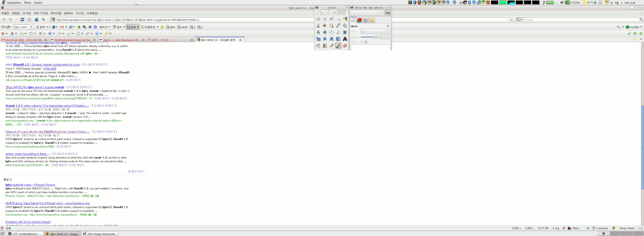
Task: Select the Blend gradient tool
Action: [x=325, y=46]
